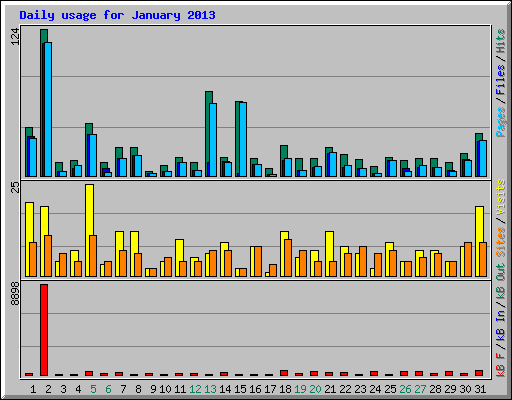Click day label 18 on the x-axis
Screen dimensions: 512x400
tap(285, 389)
